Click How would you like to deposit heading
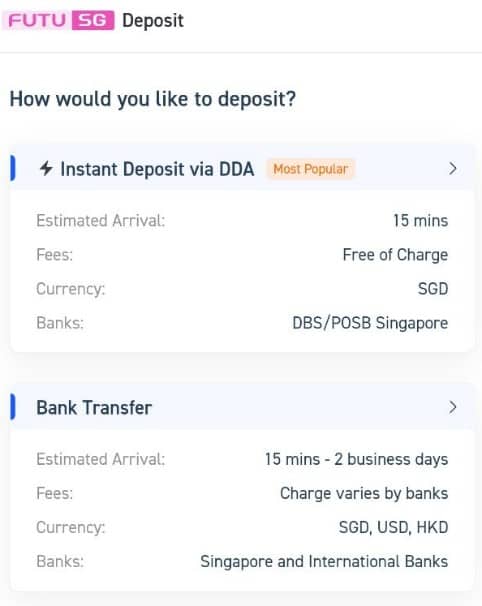 pyautogui.click(x=153, y=99)
